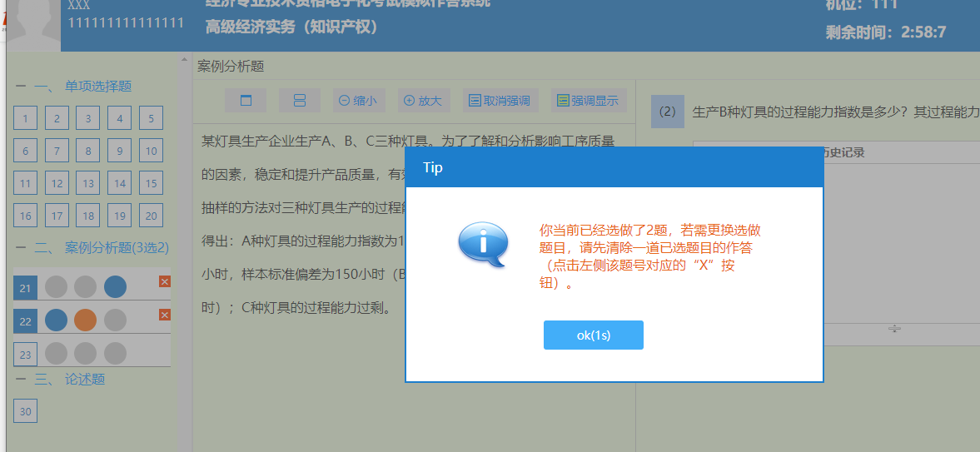This screenshot has height=452, width=980.
Task: Click the blue info bubble icon
Action: click(x=482, y=245)
